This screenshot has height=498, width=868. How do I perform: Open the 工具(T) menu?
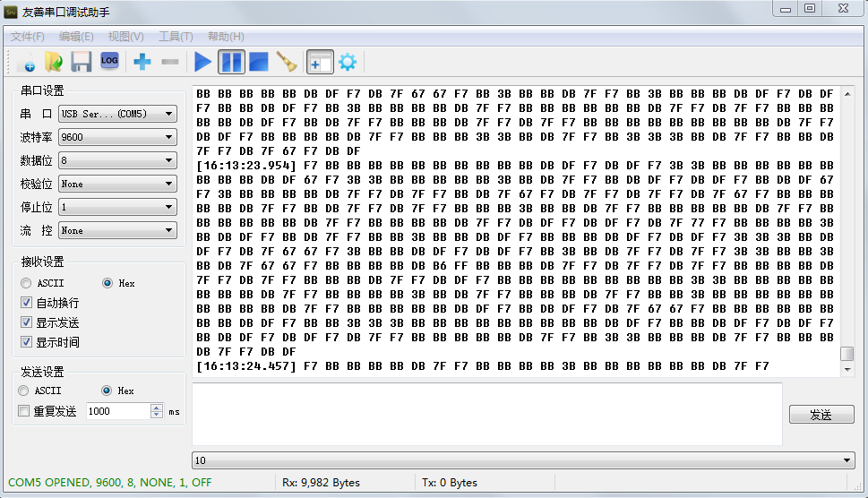coord(176,37)
